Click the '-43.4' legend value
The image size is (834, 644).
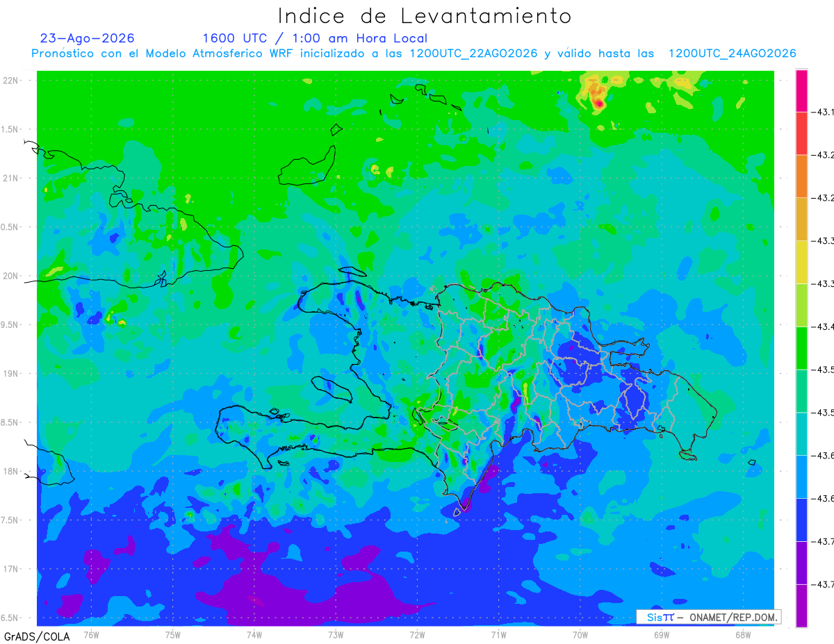click(x=824, y=327)
